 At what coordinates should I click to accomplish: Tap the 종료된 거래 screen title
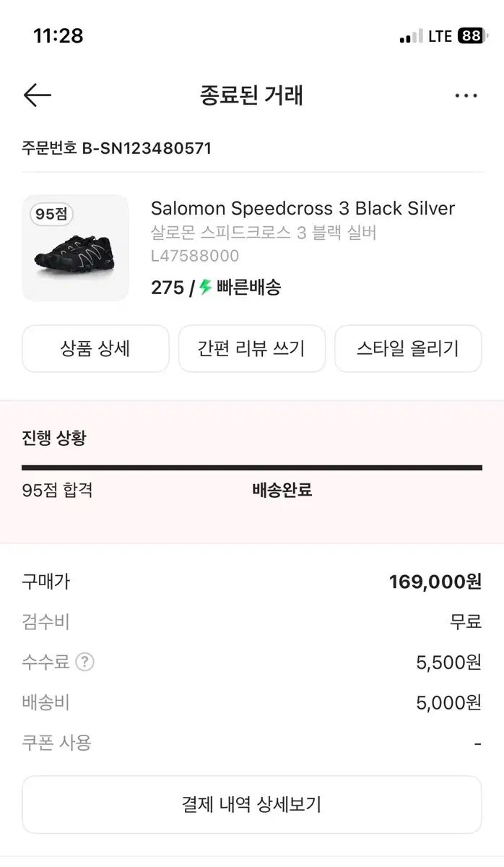tap(251, 95)
